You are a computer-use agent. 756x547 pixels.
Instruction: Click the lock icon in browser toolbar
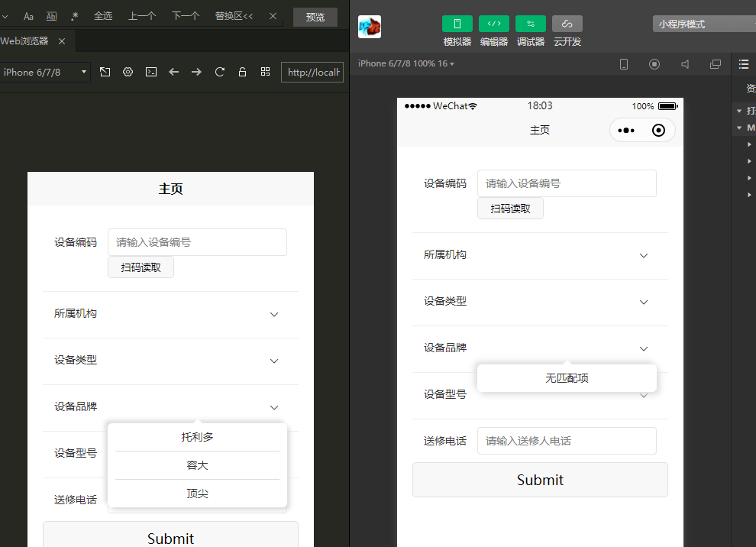(243, 72)
